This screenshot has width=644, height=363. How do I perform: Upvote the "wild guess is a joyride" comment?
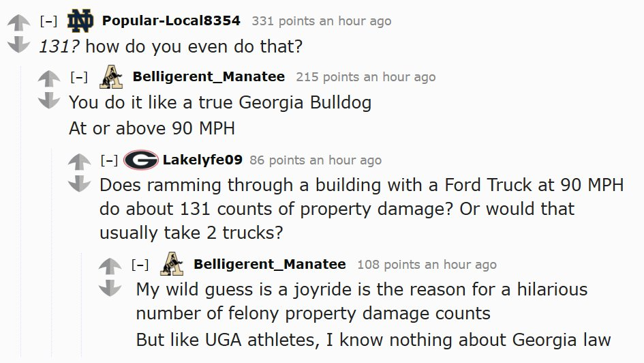click(x=110, y=266)
